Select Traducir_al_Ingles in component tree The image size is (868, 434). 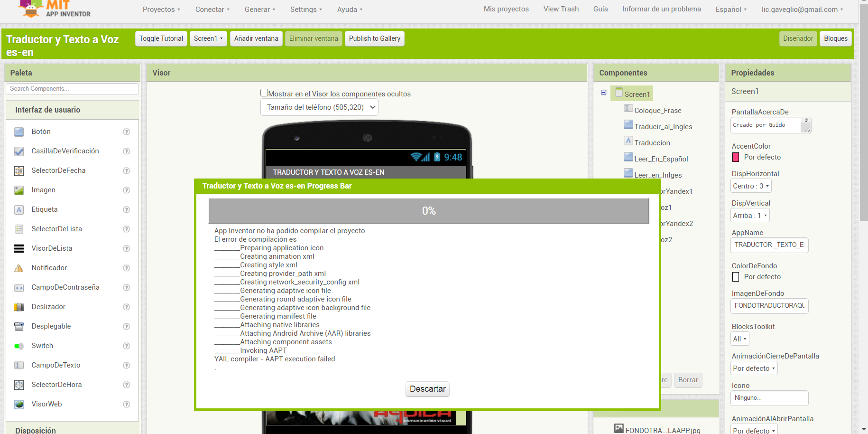[663, 127]
